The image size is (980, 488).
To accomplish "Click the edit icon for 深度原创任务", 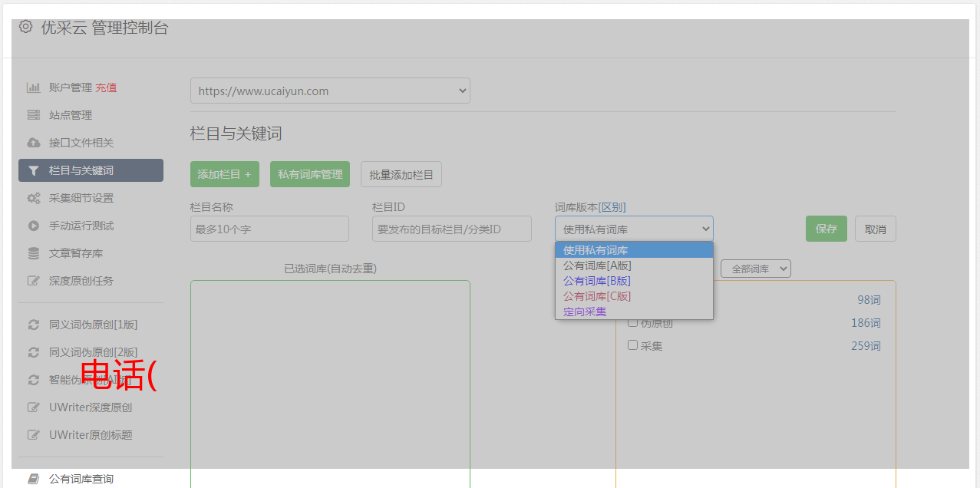I will (34, 281).
